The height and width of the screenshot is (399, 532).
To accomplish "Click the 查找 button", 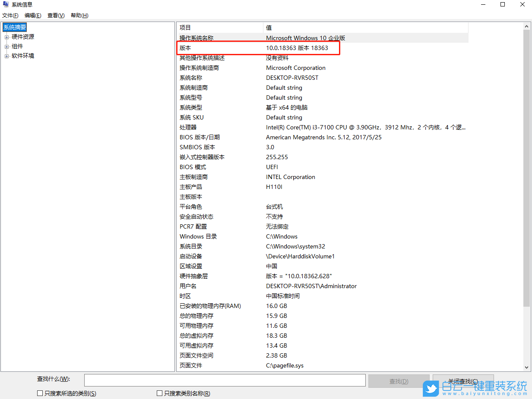I will click(x=399, y=381).
